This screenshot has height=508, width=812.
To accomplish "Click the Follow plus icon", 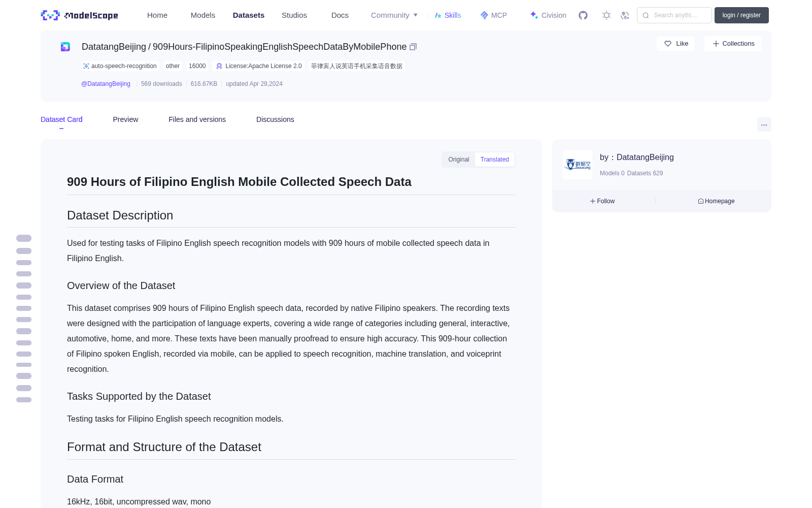I will [593, 201].
